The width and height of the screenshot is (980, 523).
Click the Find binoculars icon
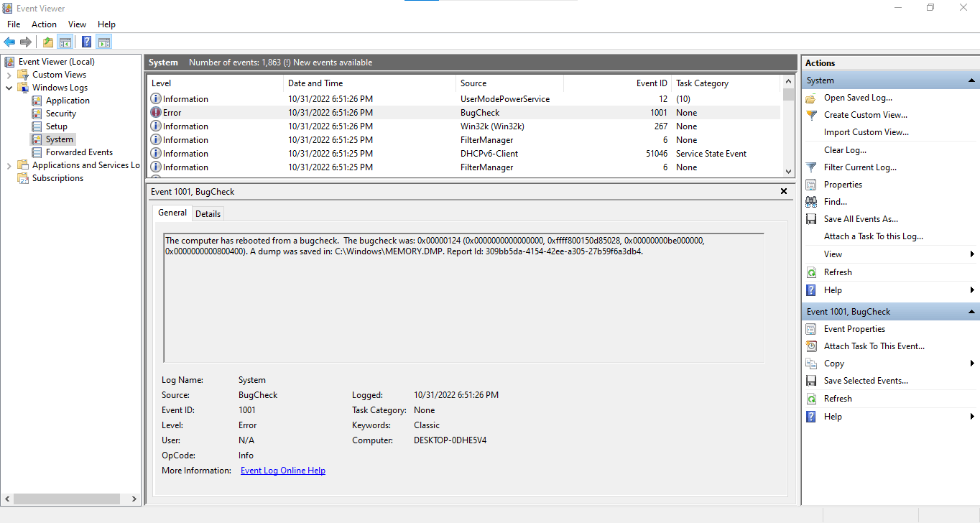coord(811,202)
